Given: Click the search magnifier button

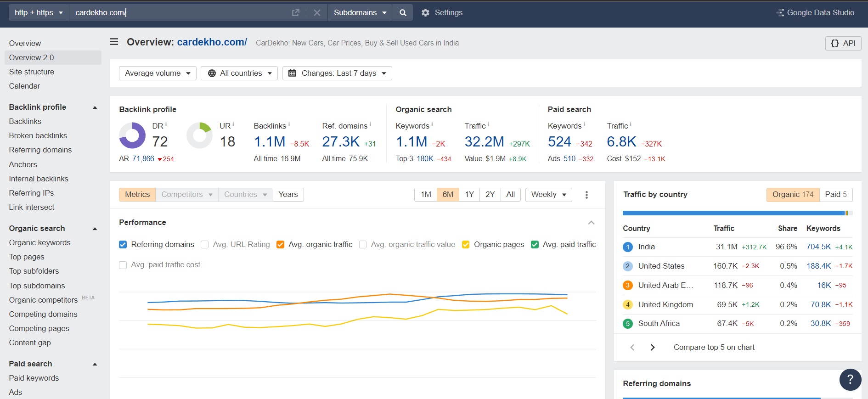Looking at the screenshot, I should (403, 13).
